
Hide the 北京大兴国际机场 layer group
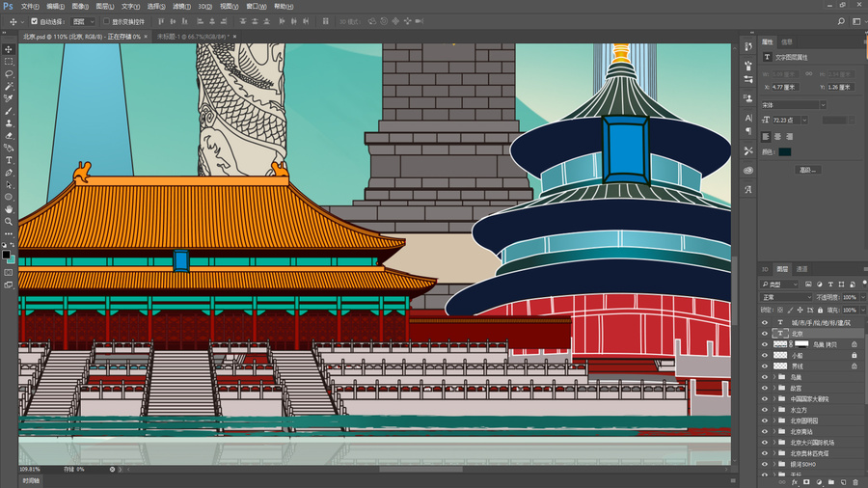click(x=765, y=442)
